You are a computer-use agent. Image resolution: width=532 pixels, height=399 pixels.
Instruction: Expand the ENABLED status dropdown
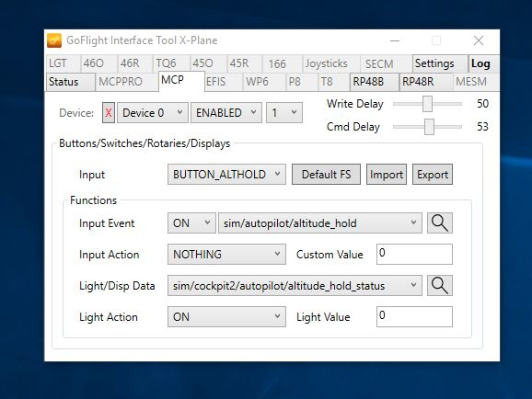pyautogui.click(x=226, y=112)
